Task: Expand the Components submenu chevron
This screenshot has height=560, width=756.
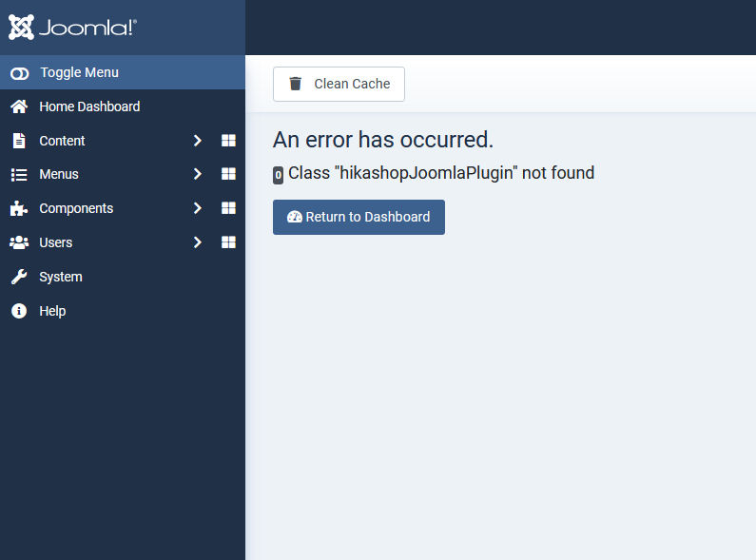Action: [197, 208]
